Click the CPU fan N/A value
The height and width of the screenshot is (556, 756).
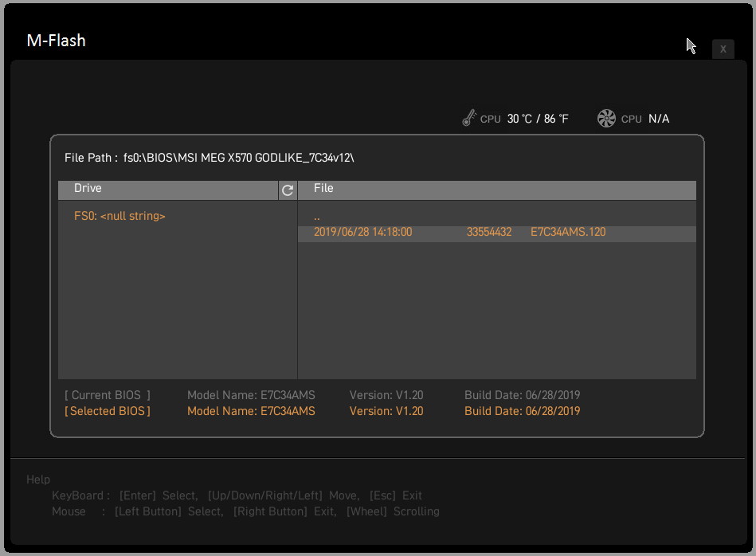tap(659, 119)
